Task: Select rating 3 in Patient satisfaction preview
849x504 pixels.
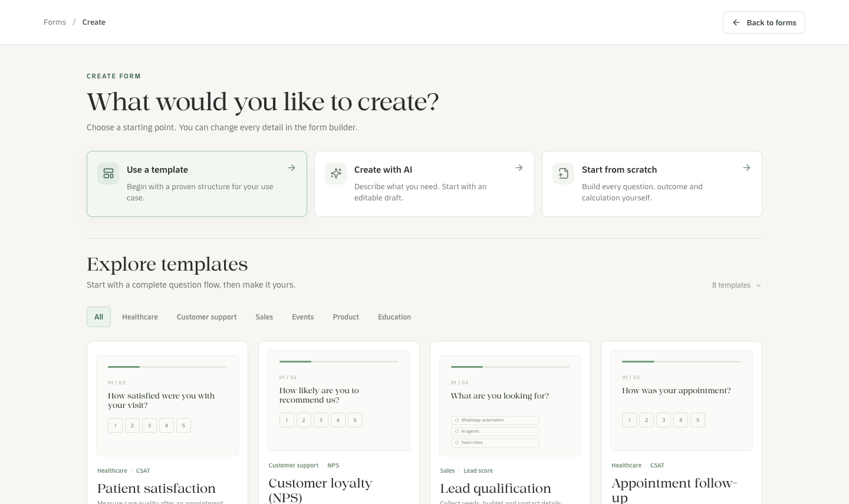Action: 149,426
